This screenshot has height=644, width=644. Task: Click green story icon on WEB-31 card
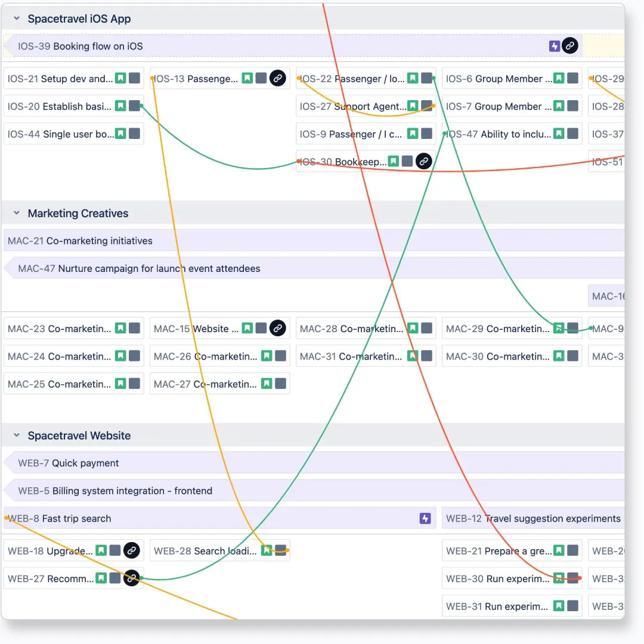point(559,606)
